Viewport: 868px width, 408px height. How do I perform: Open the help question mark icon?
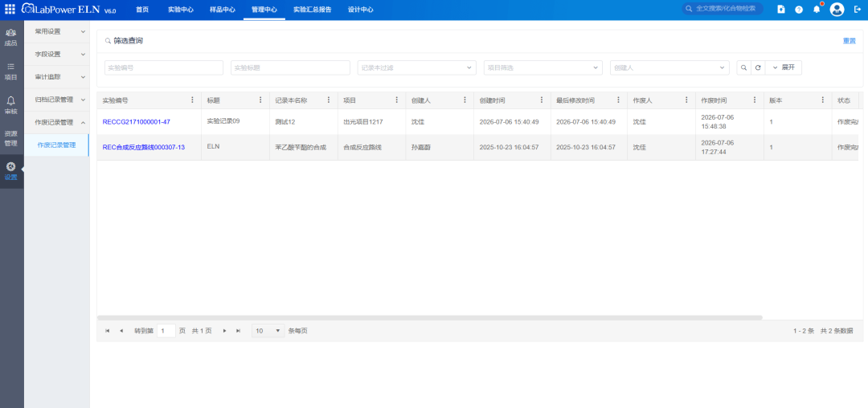(799, 10)
